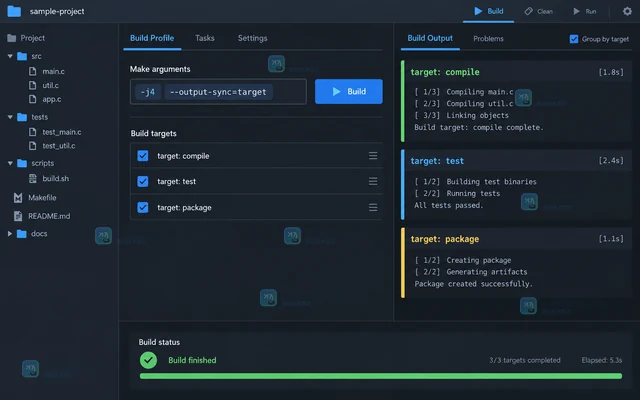
Task: Click 'Package created successfully.' output line
Action: pyautogui.click(x=473, y=284)
